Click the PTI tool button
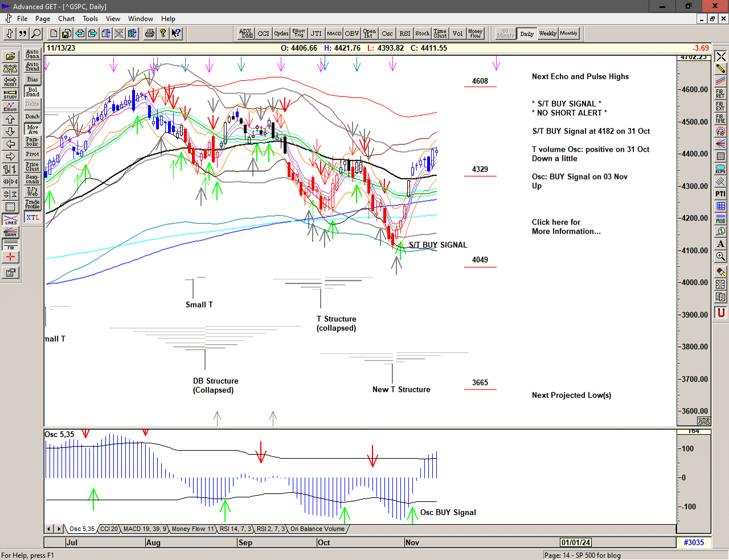 pyautogui.click(x=720, y=194)
